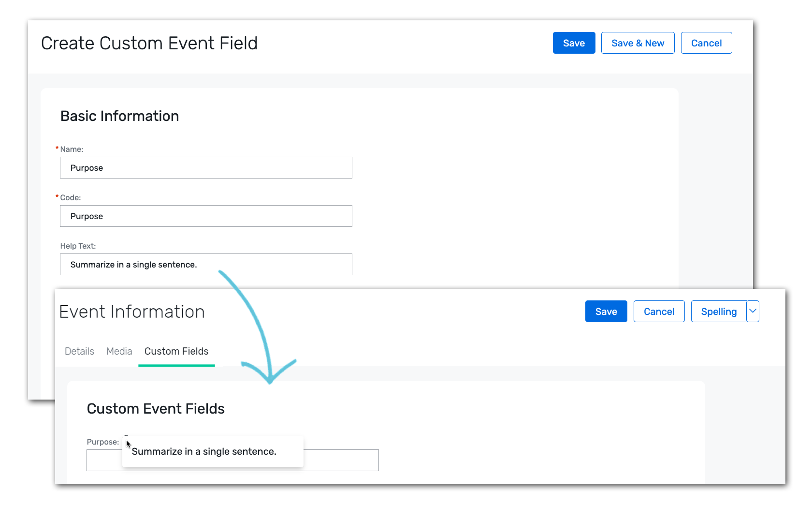Click the Custom Event Fields heading
This screenshot has height=506, width=812.
156,408
